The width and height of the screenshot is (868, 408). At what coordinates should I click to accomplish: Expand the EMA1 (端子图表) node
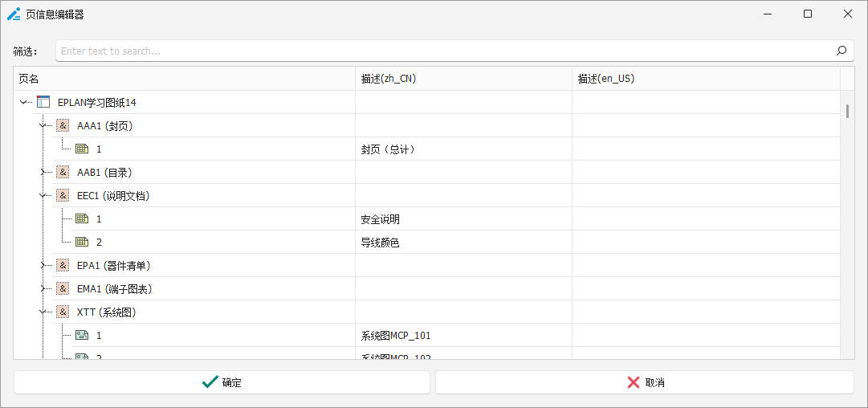tap(43, 288)
